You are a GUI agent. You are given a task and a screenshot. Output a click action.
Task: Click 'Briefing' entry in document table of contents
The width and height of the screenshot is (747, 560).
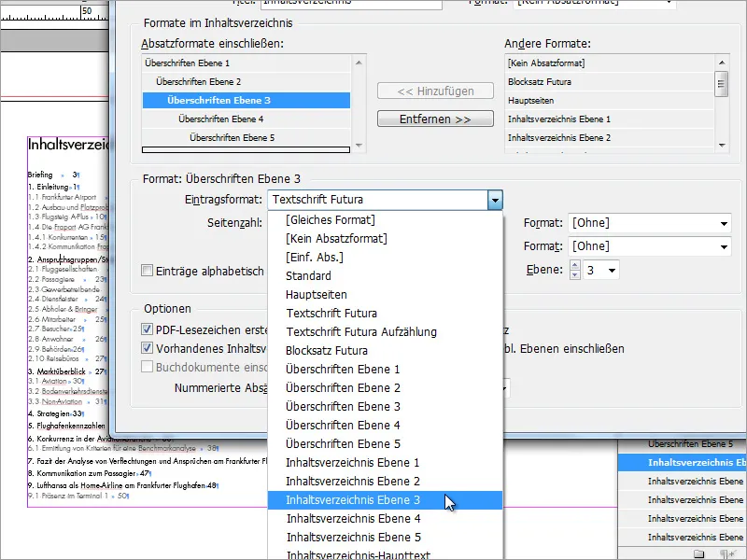click(40, 175)
